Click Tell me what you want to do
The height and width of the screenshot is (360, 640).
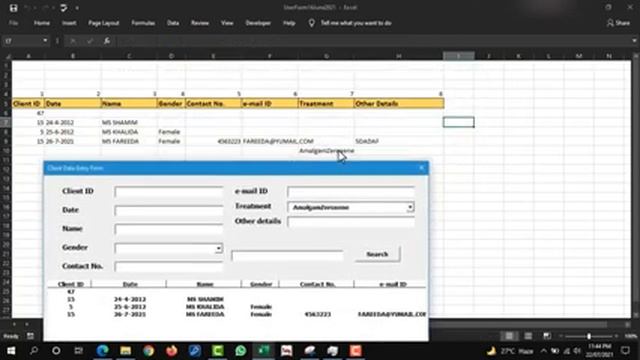click(356, 23)
